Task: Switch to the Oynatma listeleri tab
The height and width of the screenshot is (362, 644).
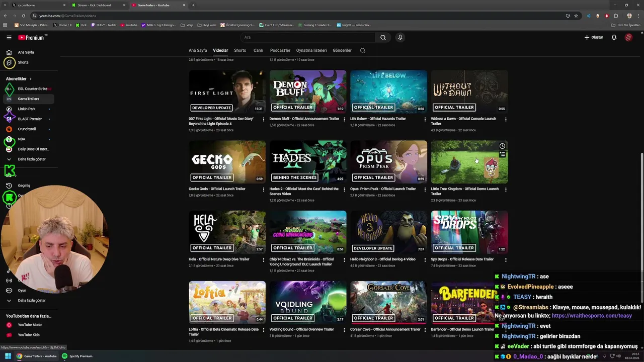Action: click(x=311, y=50)
